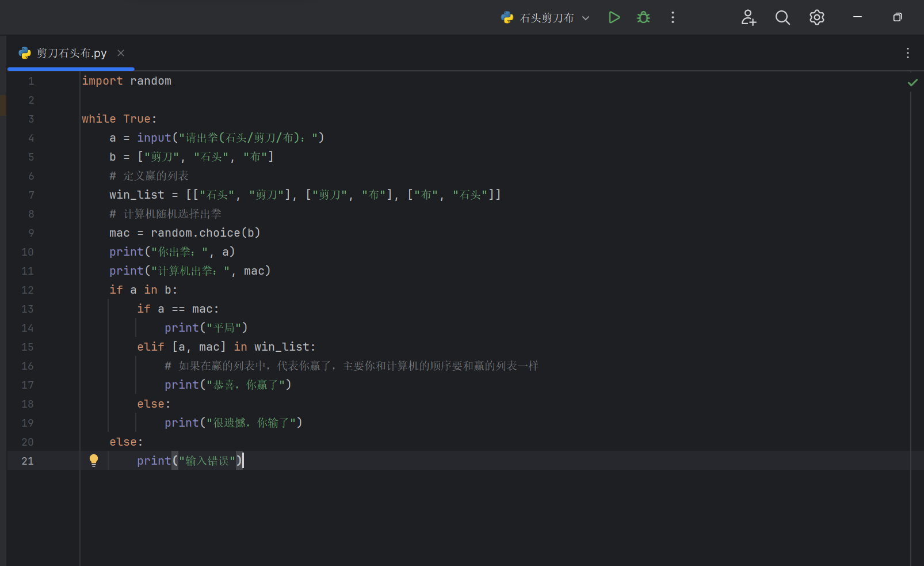Restore the window size
Screen dimensions: 924x566
[x=897, y=17]
